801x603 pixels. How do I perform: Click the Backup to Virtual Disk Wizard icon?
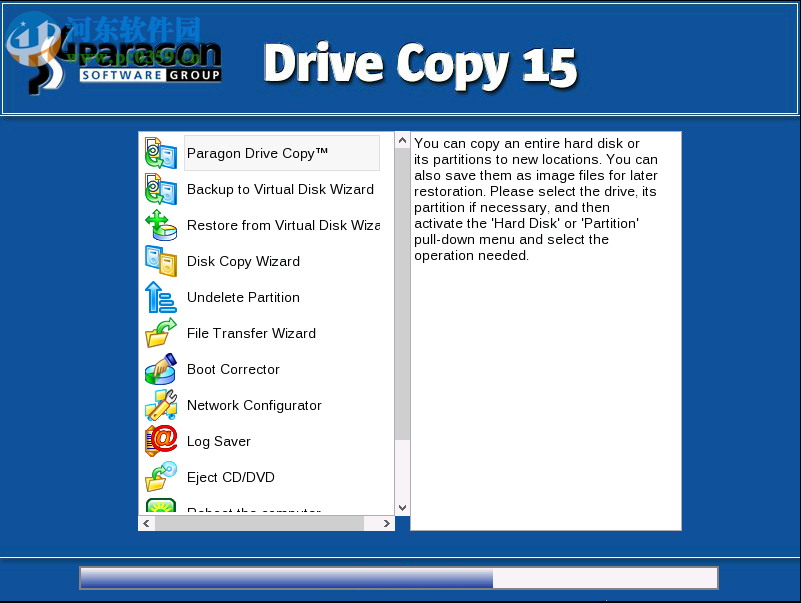click(161, 189)
